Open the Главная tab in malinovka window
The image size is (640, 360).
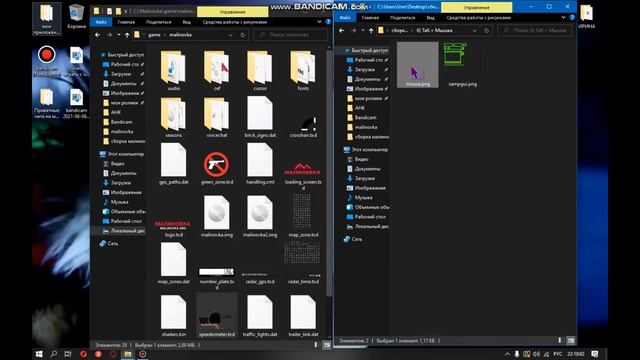126,22
